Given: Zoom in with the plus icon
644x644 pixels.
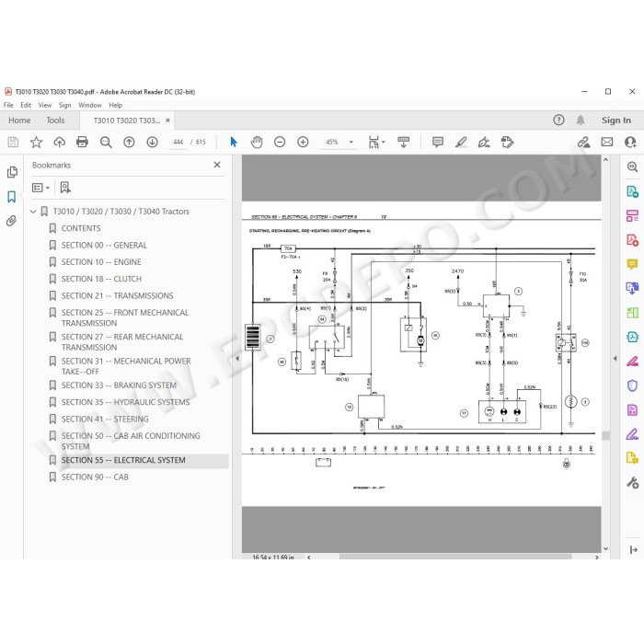Looking at the screenshot, I should point(303,142).
